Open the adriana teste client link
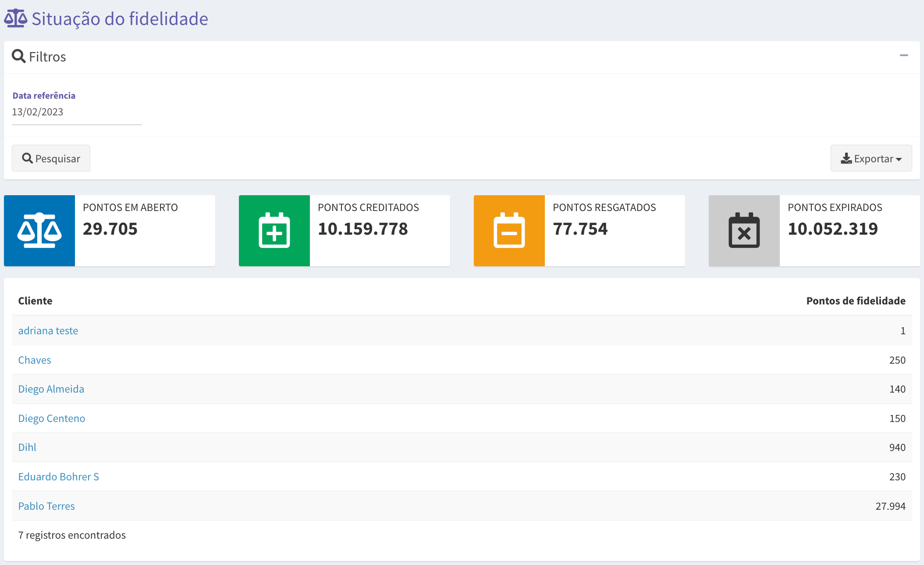 [x=48, y=331]
